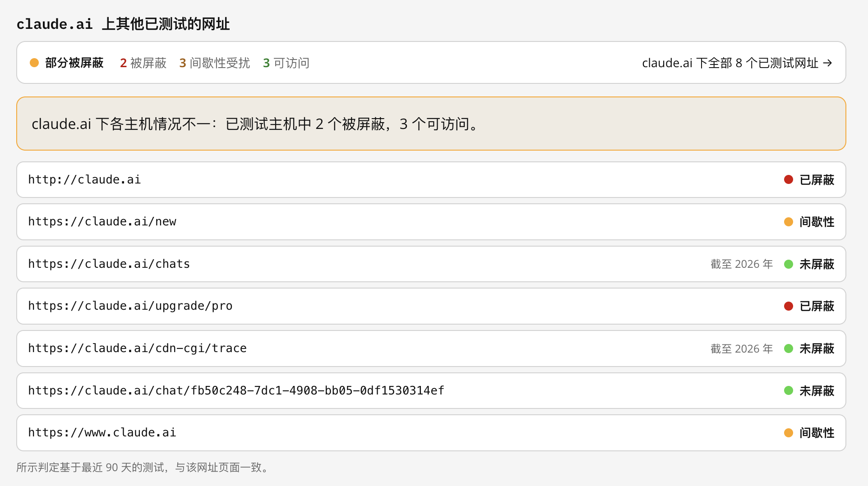Viewport: 868px width, 486px height.
Task: Click the heading claude.ai 上其他已测试的网址
Action: coord(123,24)
